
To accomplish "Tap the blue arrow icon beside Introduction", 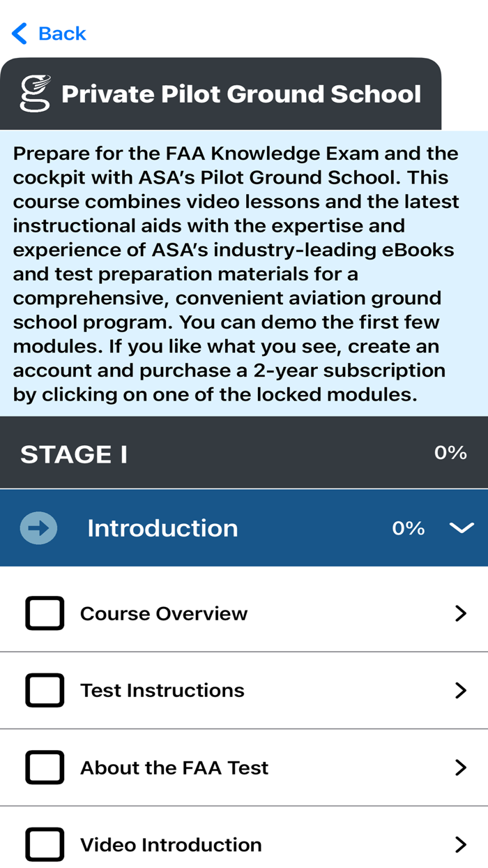I will click(38, 527).
